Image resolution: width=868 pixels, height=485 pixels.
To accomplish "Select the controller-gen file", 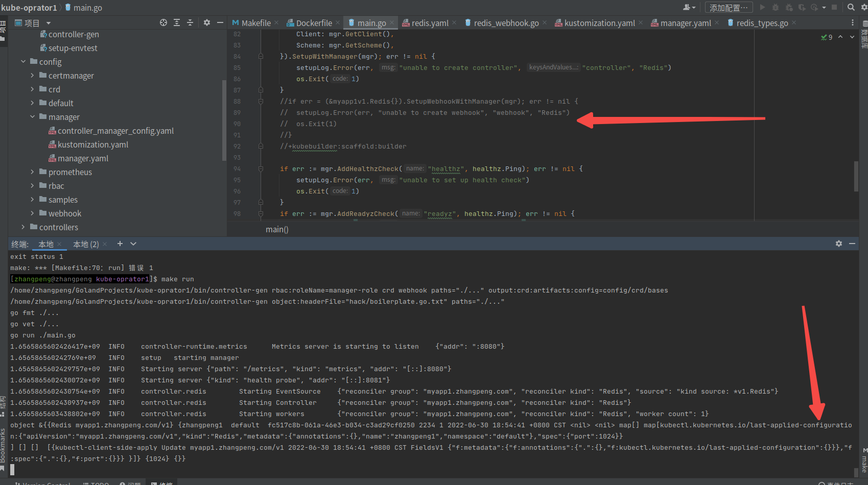I will tap(69, 34).
